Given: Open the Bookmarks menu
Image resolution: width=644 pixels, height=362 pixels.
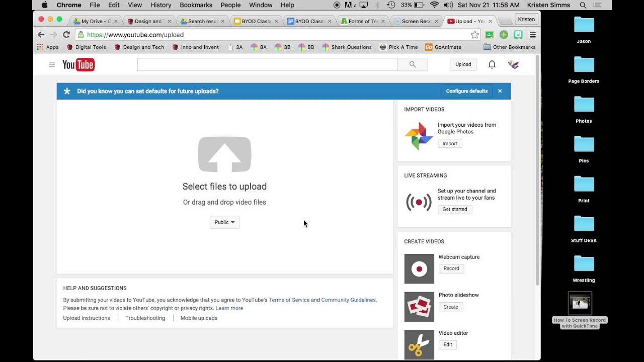Looking at the screenshot, I should pos(196,5).
